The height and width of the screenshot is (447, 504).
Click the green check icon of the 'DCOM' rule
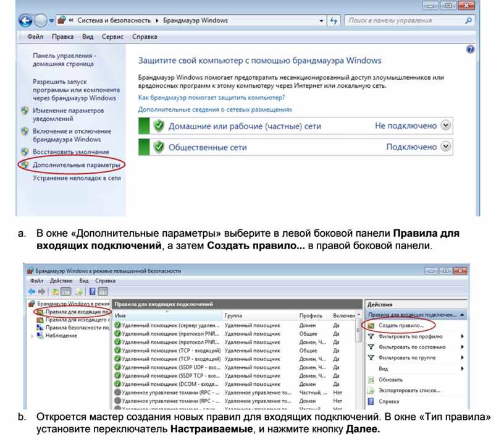[x=117, y=384]
